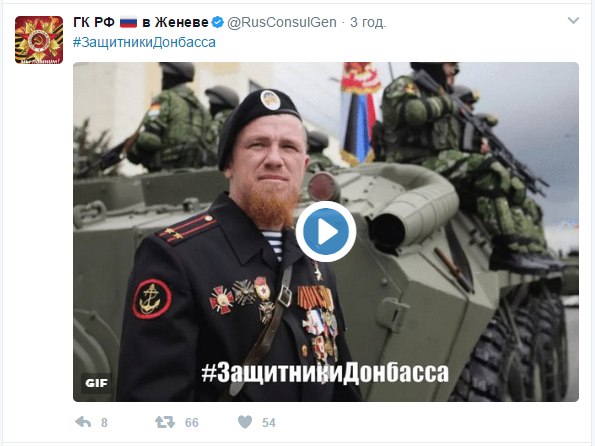
Task: Play the GIF with the blue play button
Action: point(326,231)
